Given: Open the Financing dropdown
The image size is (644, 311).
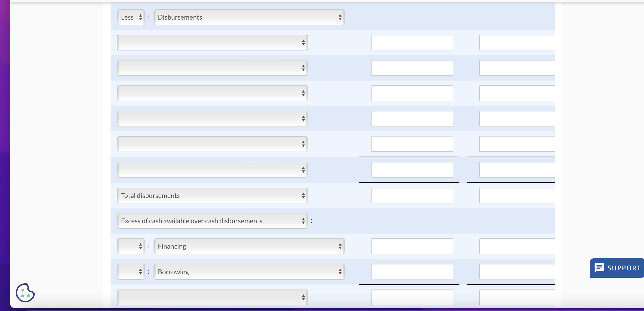Looking at the screenshot, I should (x=249, y=246).
